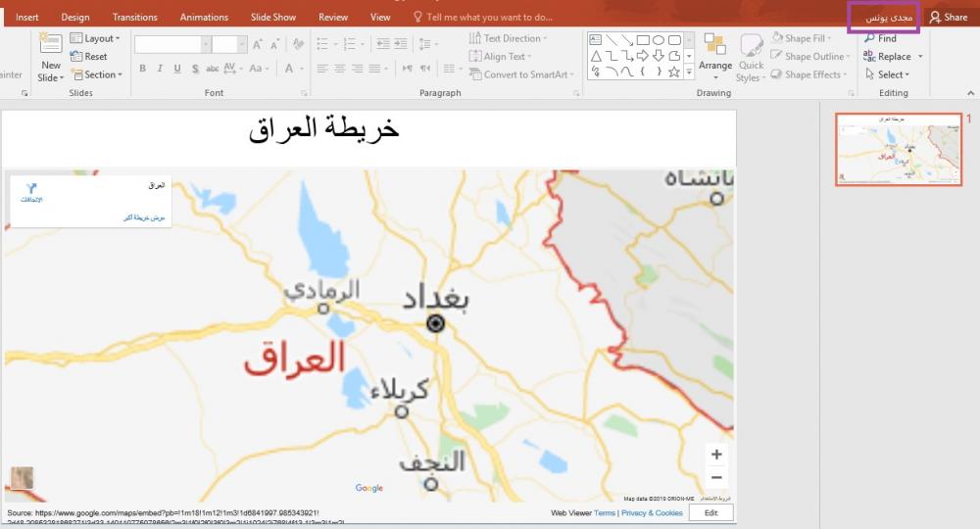Click Find in Editing group

point(880,38)
